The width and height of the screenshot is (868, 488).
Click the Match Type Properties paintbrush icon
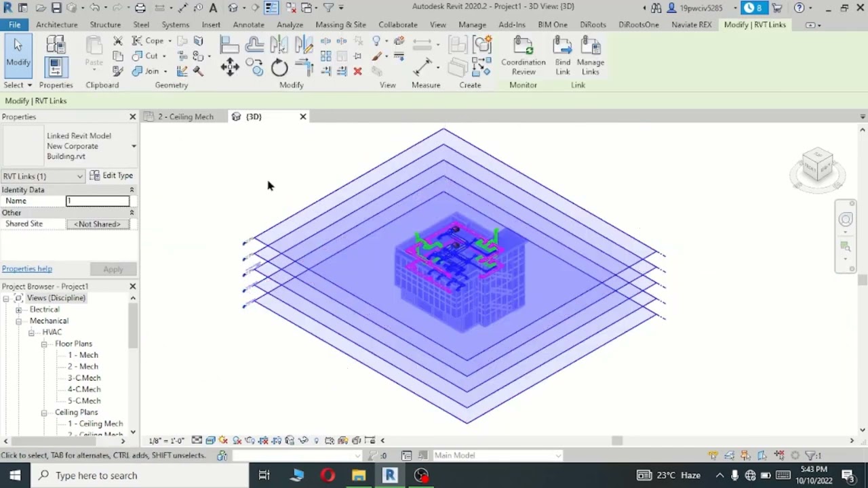click(x=118, y=71)
